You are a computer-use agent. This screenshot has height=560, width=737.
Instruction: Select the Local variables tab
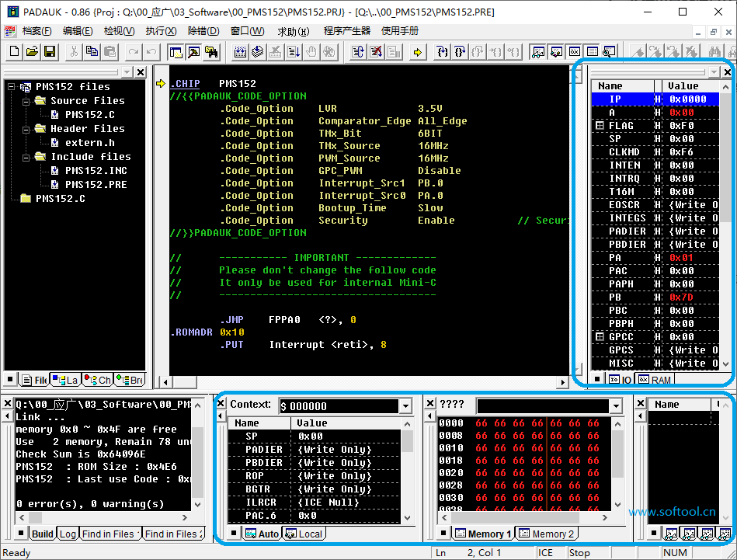[x=304, y=534]
